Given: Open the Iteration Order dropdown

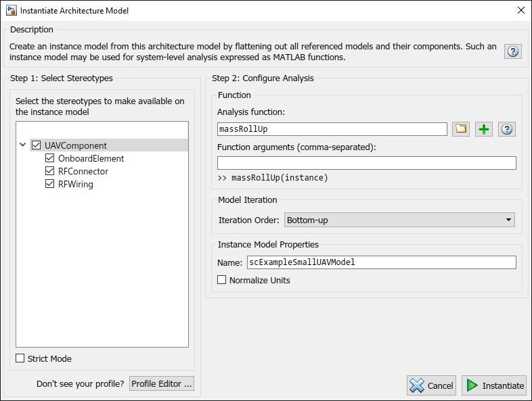Looking at the screenshot, I should point(399,220).
